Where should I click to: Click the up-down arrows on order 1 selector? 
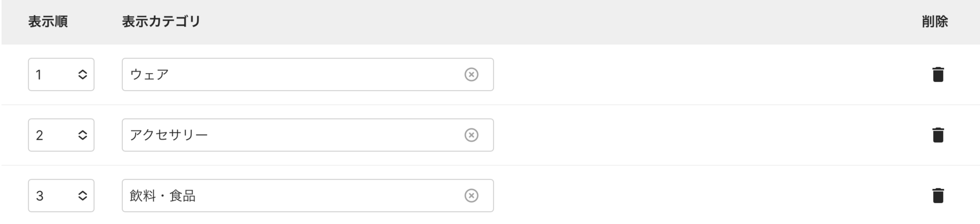coord(83,75)
